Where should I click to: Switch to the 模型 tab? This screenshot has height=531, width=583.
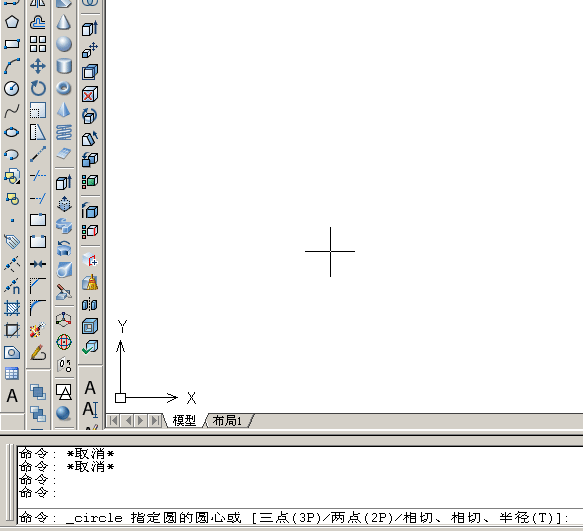(184, 421)
